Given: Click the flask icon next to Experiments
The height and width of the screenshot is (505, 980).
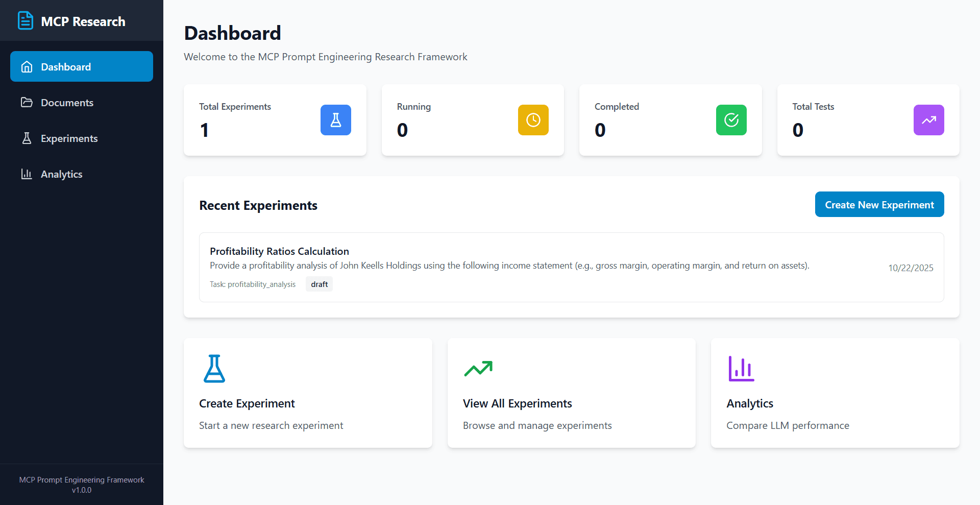Looking at the screenshot, I should click(x=27, y=138).
